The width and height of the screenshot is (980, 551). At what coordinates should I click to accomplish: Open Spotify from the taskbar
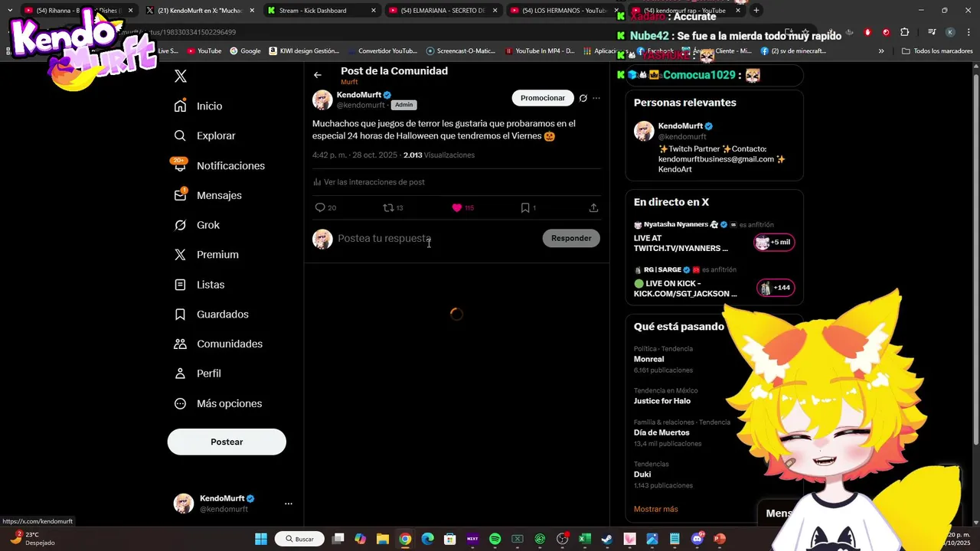pyautogui.click(x=495, y=539)
